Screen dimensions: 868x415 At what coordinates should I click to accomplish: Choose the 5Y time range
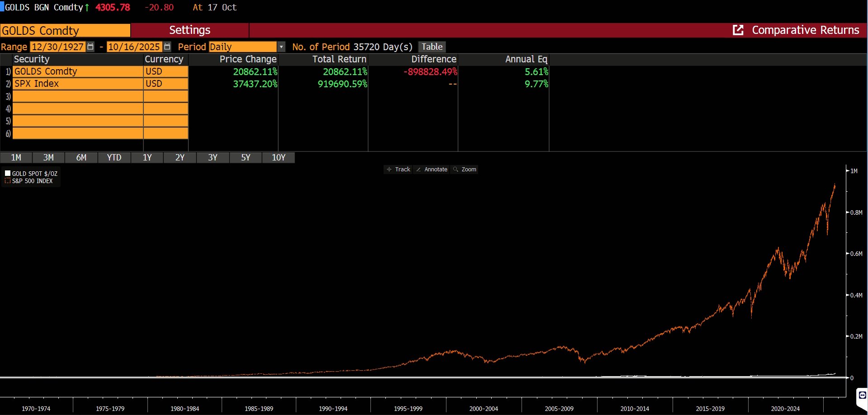[x=246, y=157]
